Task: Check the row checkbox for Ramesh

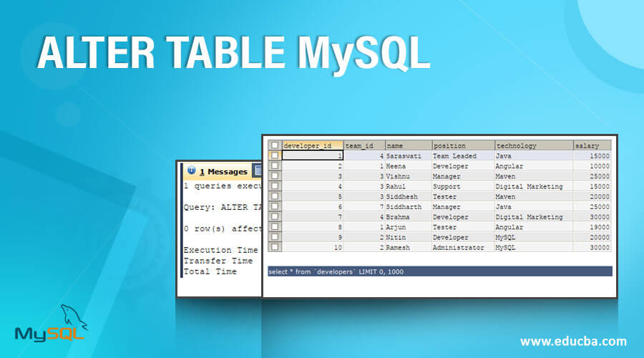Action: (x=275, y=247)
